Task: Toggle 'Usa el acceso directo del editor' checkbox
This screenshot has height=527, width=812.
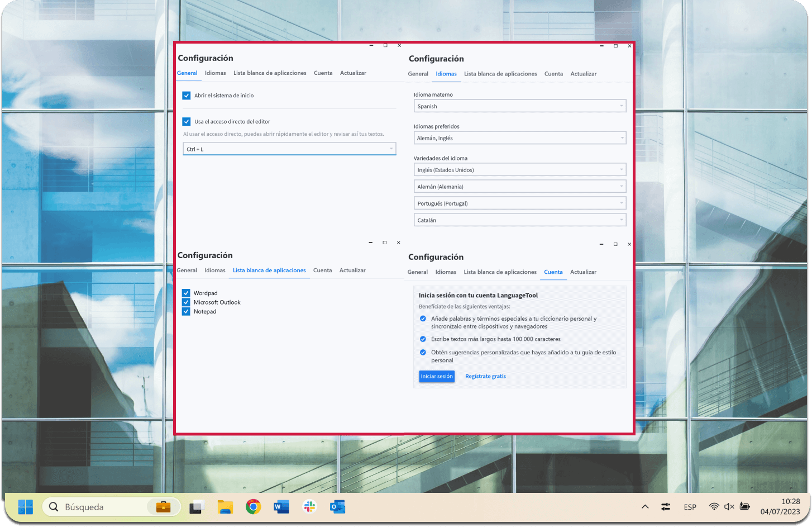Action: [x=187, y=121]
